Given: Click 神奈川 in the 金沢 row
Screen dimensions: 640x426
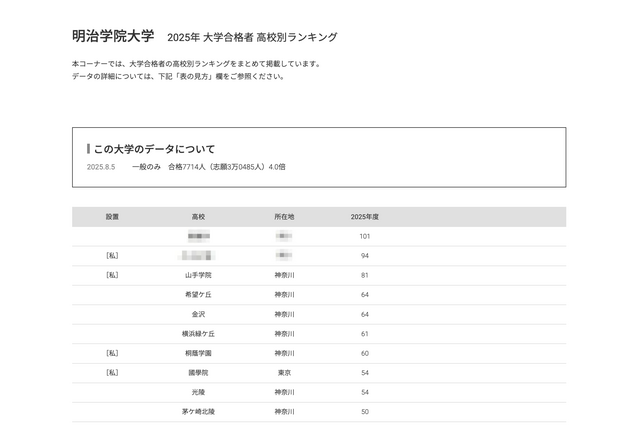Looking at the screenshot, I should click(284, 314).
